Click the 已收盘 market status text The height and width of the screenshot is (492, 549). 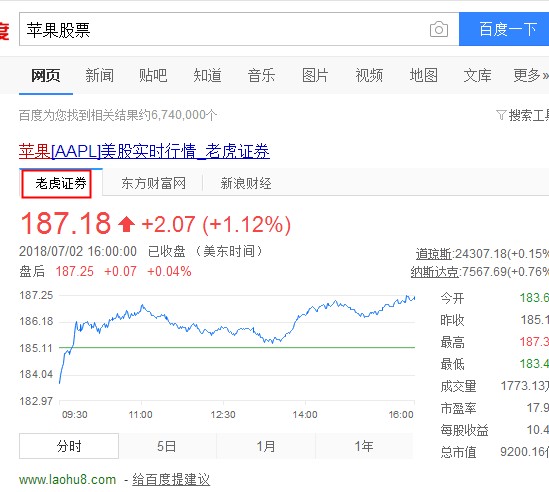click(x=167, y=251)
